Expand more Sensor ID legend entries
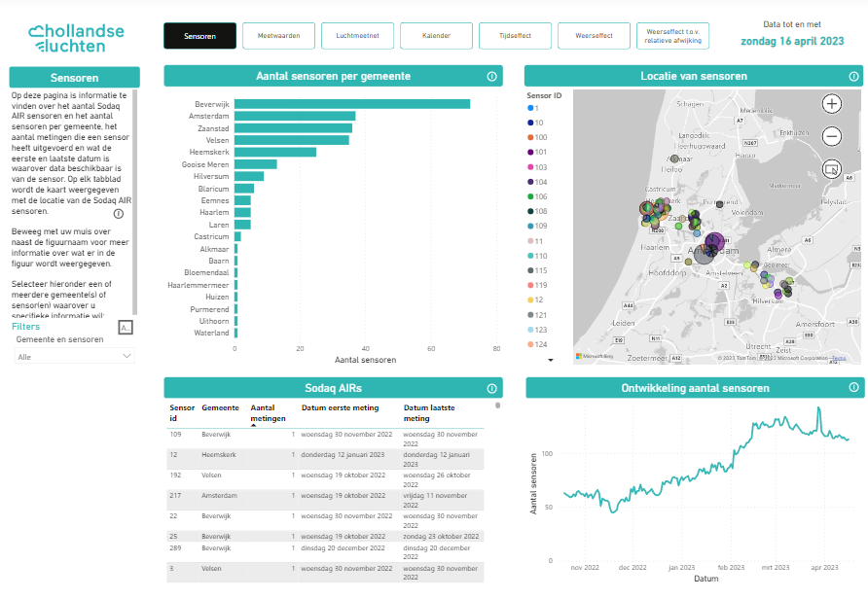This screenshot has width=868, height=599. pos(550,360)
